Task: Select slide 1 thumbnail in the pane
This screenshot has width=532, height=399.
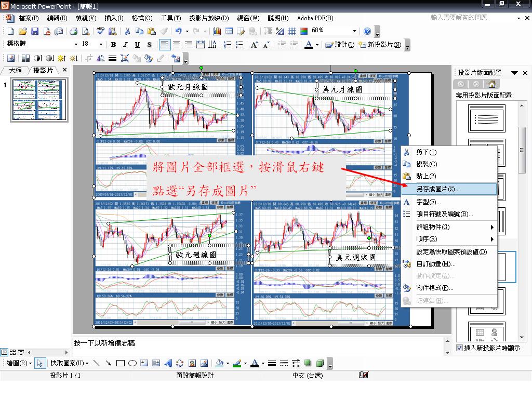Action: pyautogui.click(x=40, y=100)
